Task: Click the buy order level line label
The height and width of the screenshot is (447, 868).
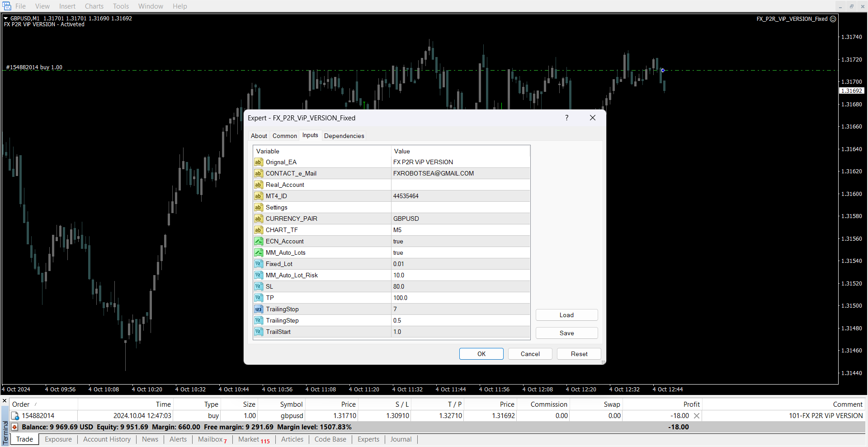Action: click(34, 67)
